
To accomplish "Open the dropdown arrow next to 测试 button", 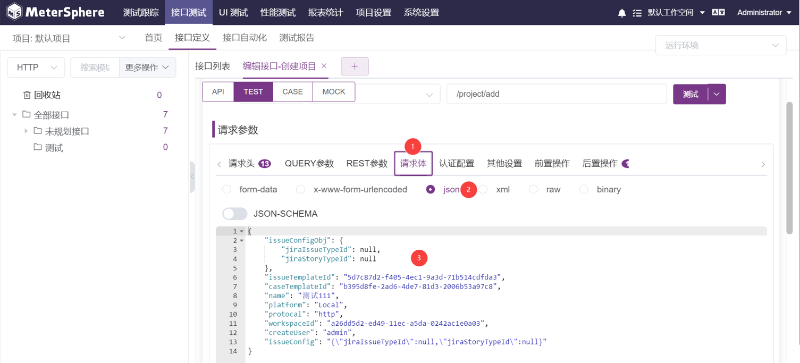I will [x=717, y=94].
